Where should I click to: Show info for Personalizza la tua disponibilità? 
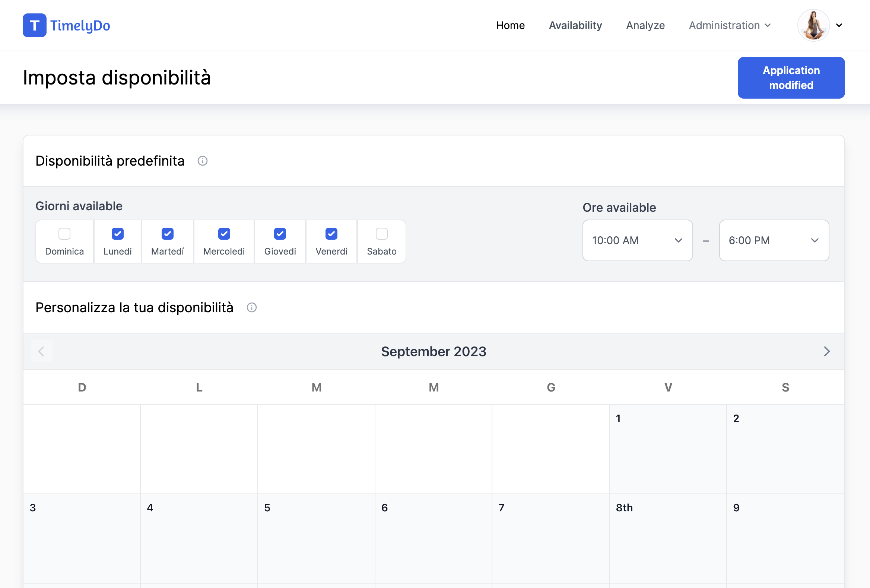[251, 307]
